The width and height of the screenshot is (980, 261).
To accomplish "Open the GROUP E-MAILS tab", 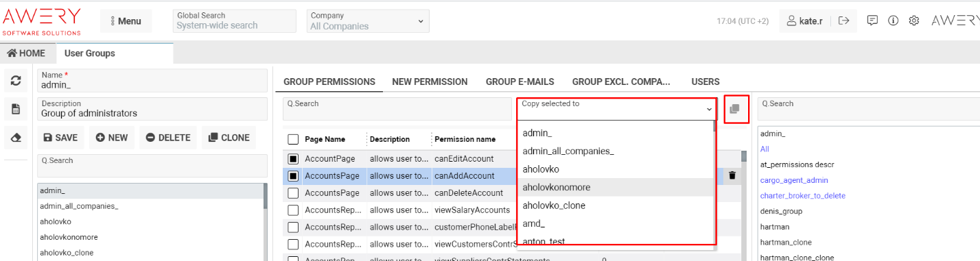I will [x=520, y=82].
